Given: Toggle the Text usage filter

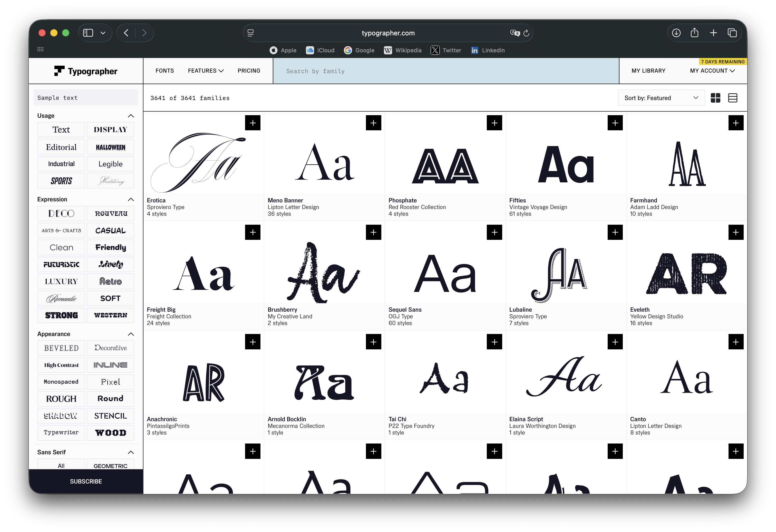Looking at the screenshot, I should [x=61, y=130].
